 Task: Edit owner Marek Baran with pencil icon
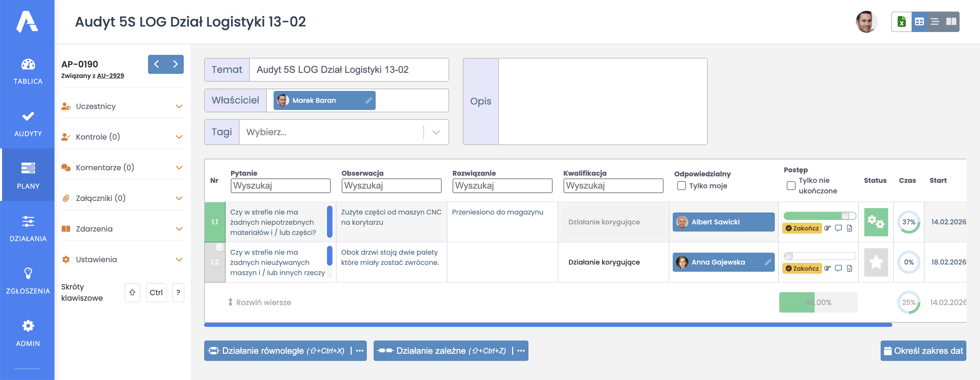pyautogui.click(x=368, y=100)
